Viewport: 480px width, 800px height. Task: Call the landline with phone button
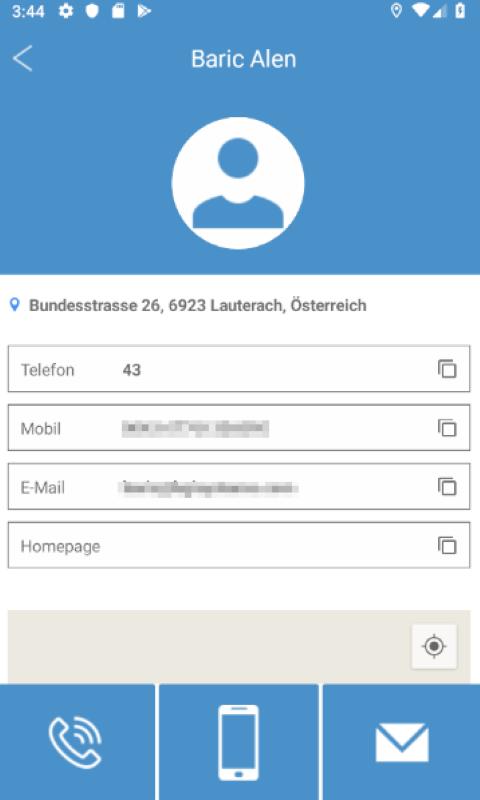click(x=77, y=742)
